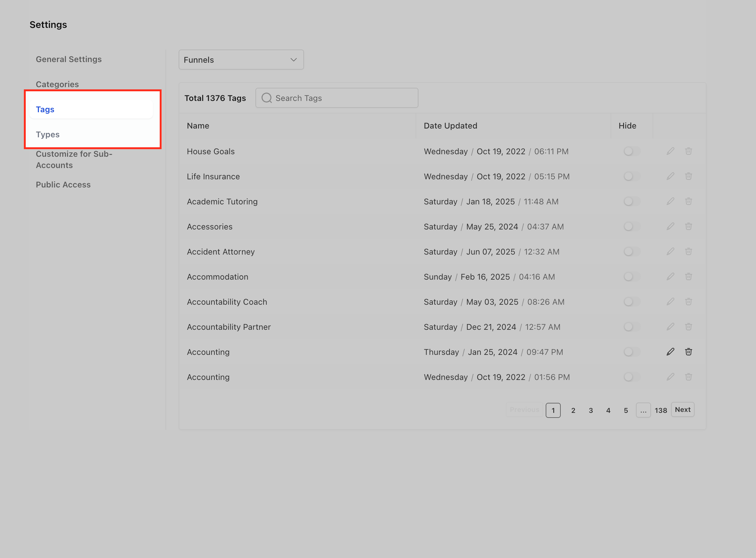Image resolution: width=756 pixels, height=558 pixels.
Task: Edit the Academic Tutoring tag with pencil icon
Action: click(x=670, y=201)
